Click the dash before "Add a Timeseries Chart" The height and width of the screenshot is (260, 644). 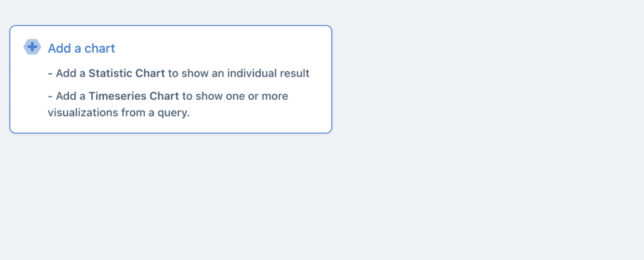[x=50, y=96]
